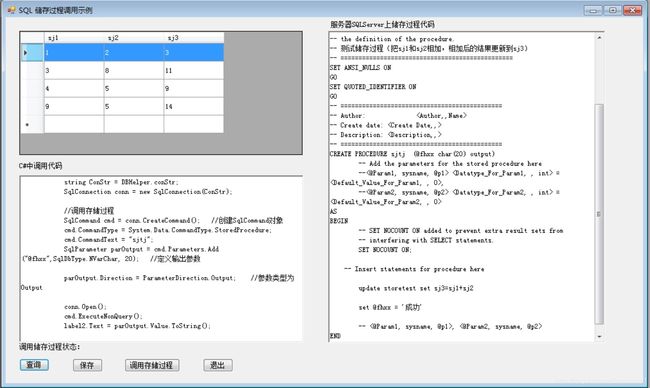Select cell with value 11 in sj3 column
This screenshot has height=388, width=650.
tap(194, 70)
